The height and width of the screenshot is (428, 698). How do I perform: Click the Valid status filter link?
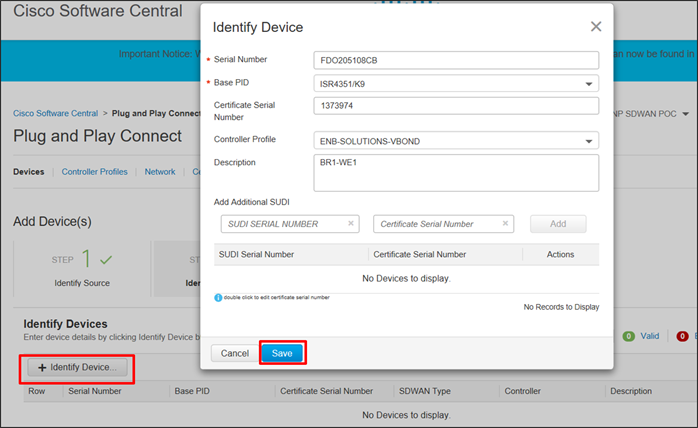pos(649,336)
